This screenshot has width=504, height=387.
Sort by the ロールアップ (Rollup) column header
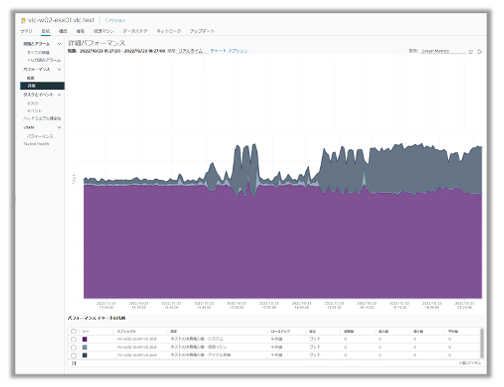click(280, 332)
